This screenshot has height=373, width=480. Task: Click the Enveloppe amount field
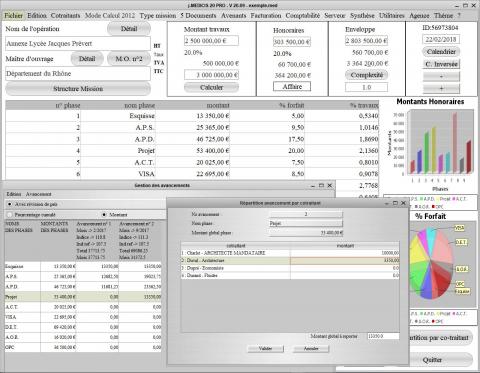click(x=366, y=41)
